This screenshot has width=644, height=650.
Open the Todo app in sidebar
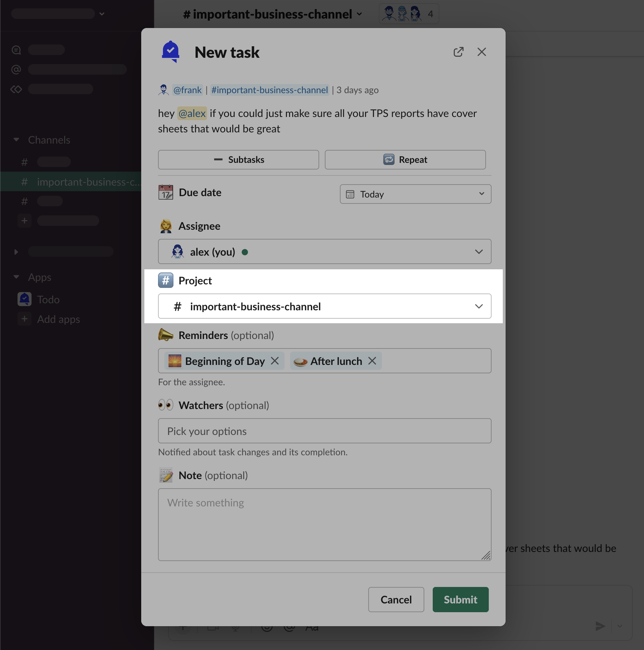tap(48, 299)
